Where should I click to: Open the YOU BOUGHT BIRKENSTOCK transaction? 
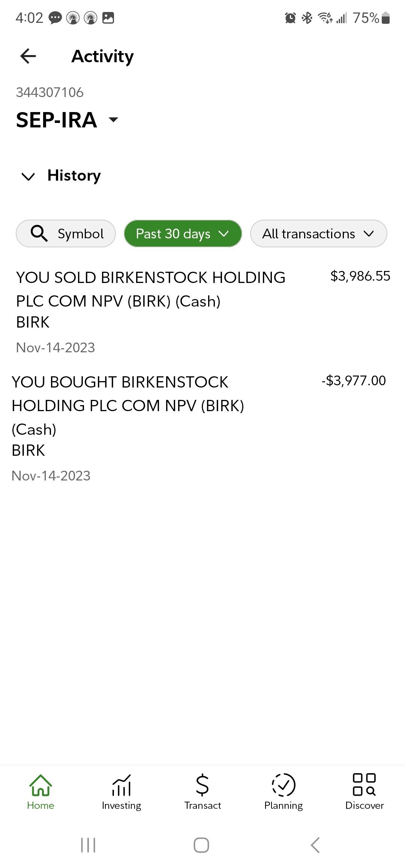tap(128, 416)
